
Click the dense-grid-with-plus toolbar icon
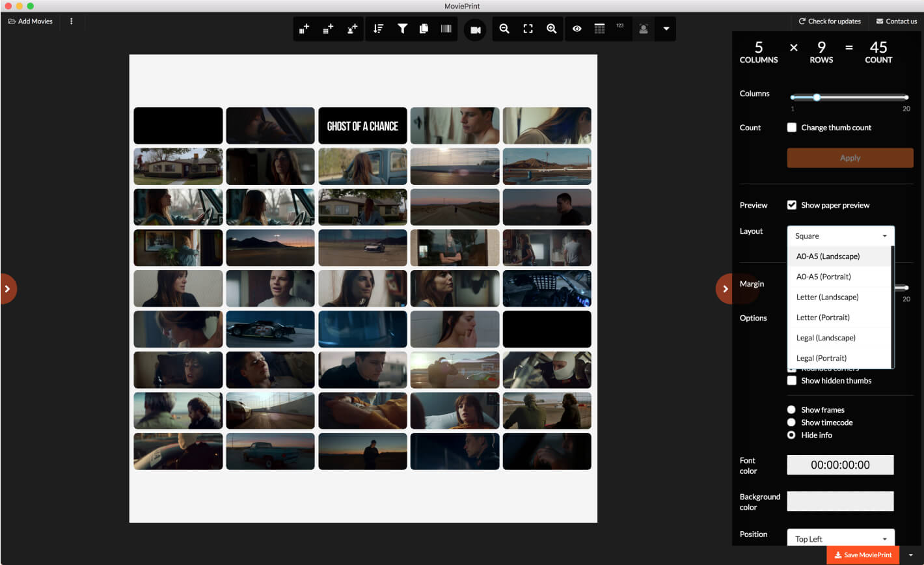tap(329, 29)
